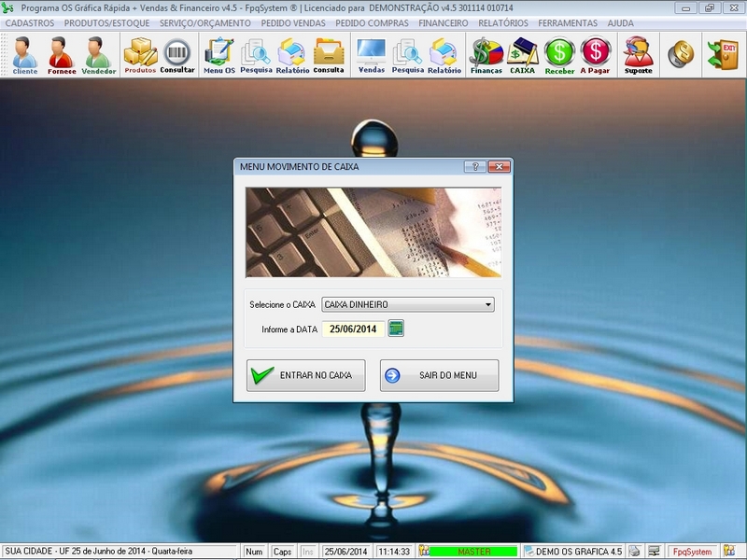747x560 pixels.
Task: Open the Cliente toolbar icon
Action: click(x=25, y=55)
